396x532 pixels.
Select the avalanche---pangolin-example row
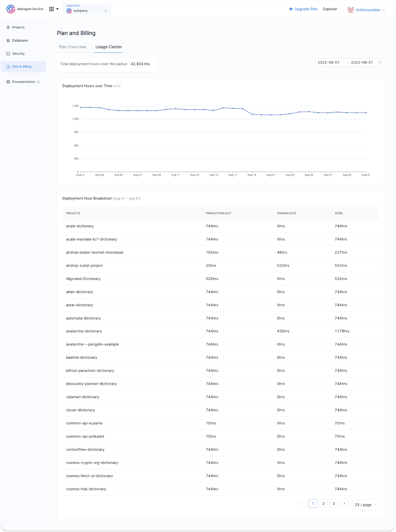(221, 344)
